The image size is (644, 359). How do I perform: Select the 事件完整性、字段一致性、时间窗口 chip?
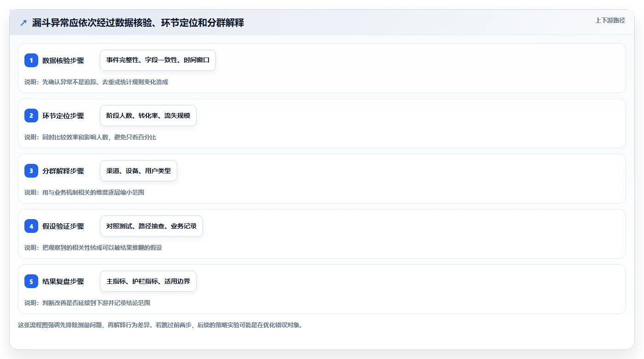(158, 60)
